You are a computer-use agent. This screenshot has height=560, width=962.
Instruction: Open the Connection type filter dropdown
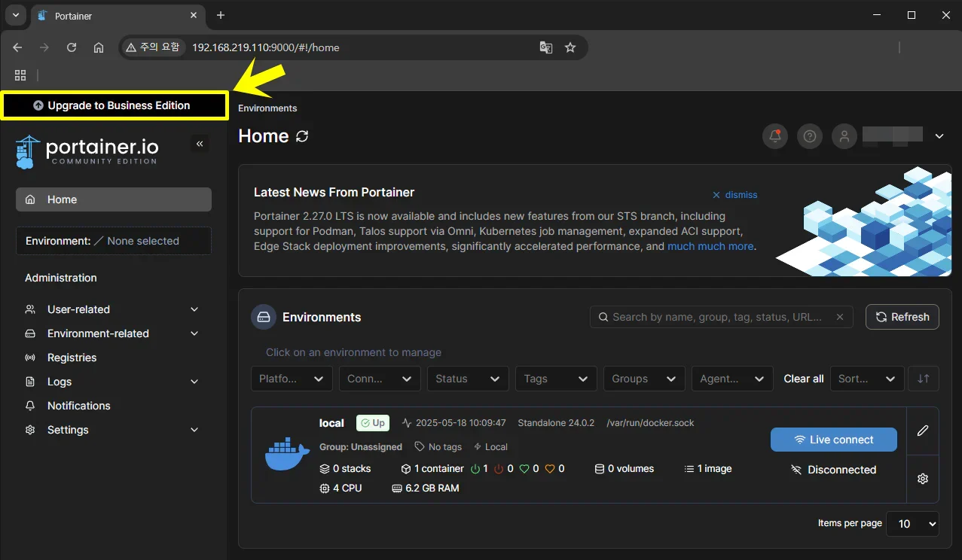pyautogui.click(x=380, y=379)
